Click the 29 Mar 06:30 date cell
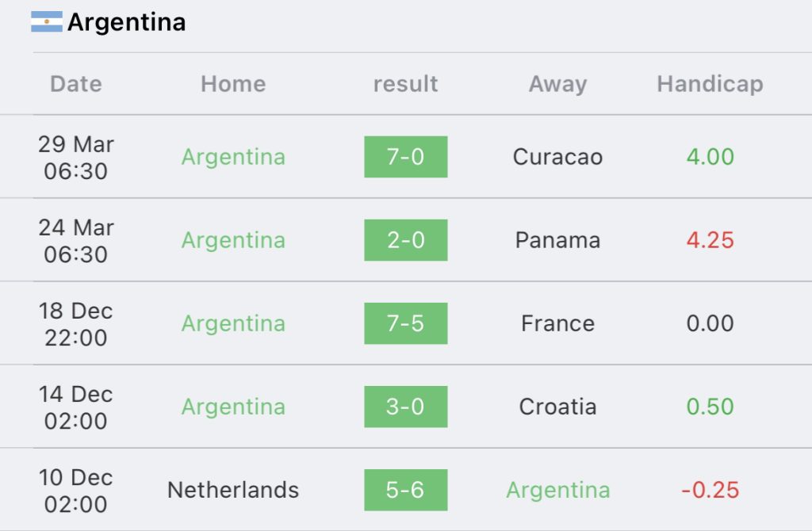Screen dimensions: 812x531 tap(75, 158)
